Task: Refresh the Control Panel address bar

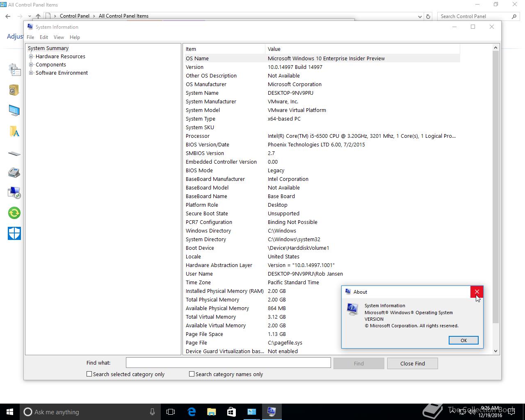Action: [x=428, y=16]
